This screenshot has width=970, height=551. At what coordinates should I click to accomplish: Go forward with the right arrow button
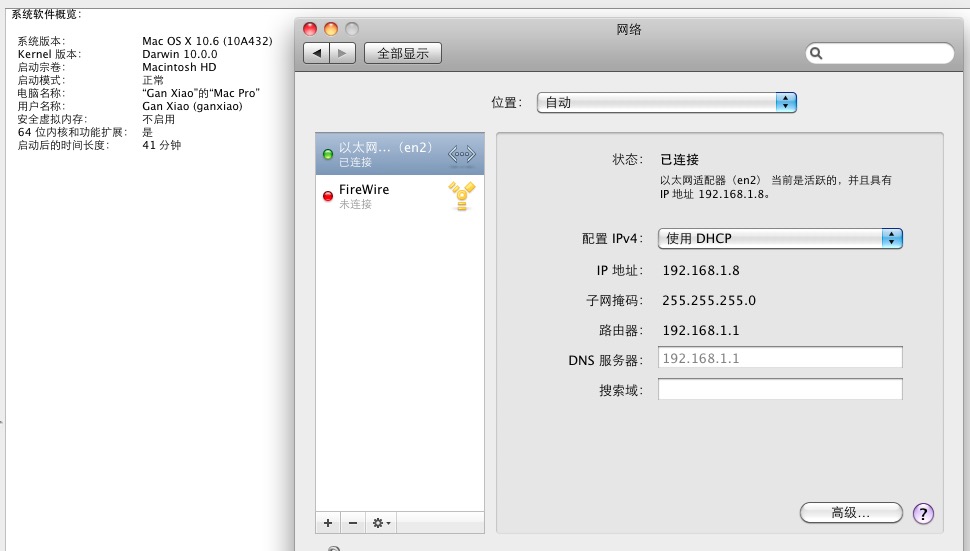click(343, 53)
